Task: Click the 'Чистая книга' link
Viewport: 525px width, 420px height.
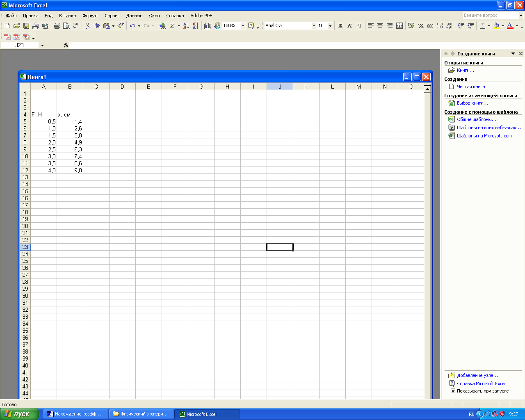Action: click(471, 87)
